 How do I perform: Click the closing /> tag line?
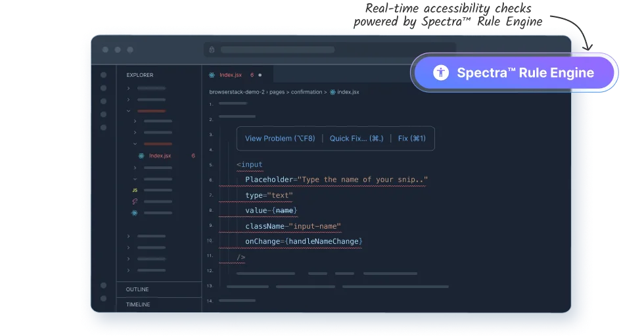[x=241, y=257]
